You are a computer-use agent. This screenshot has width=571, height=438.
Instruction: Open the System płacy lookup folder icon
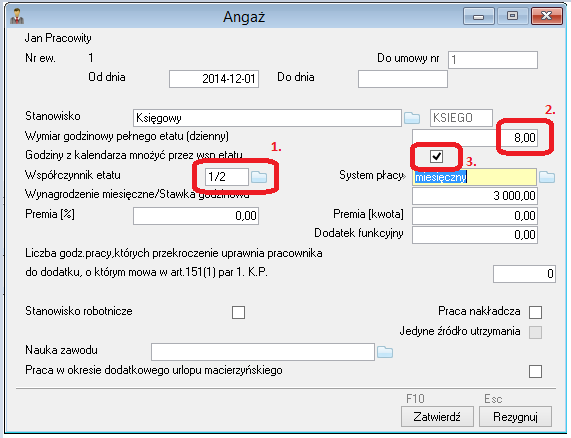click(547, 177)
